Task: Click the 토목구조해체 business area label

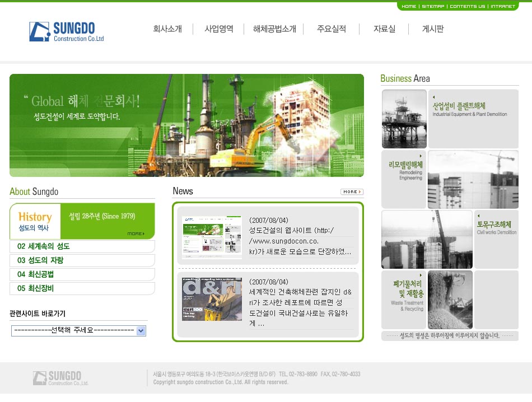Action: coord(496,225)
